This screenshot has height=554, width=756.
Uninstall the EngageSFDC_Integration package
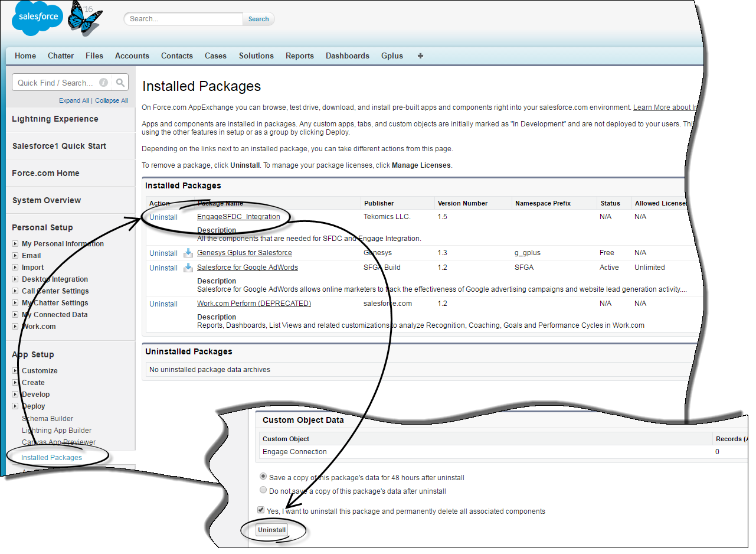point(163,217)
